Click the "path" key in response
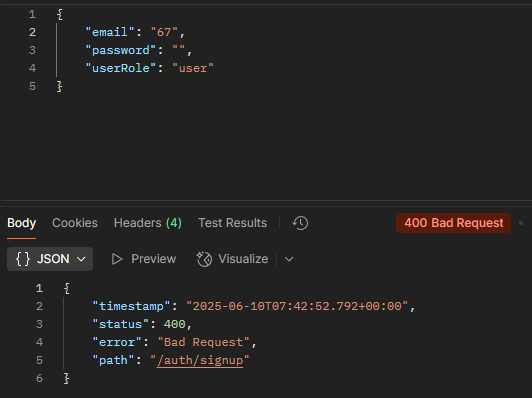 pos(113,360)
